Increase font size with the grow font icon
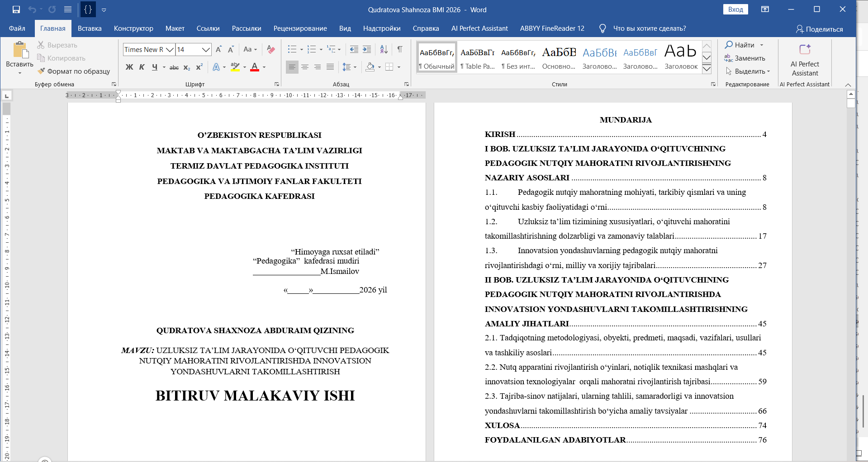 (219, 49)
